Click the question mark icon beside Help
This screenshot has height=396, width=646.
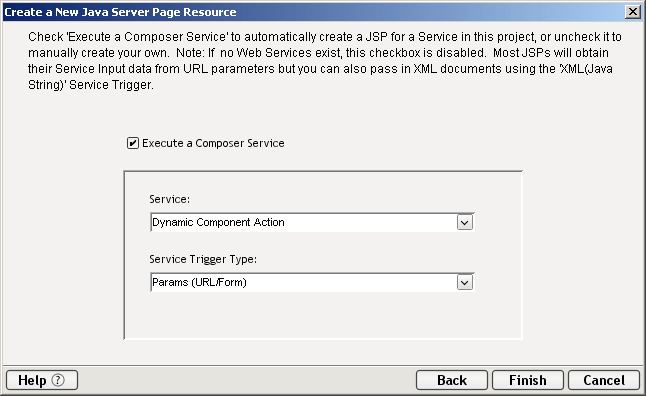coord(58,380)
